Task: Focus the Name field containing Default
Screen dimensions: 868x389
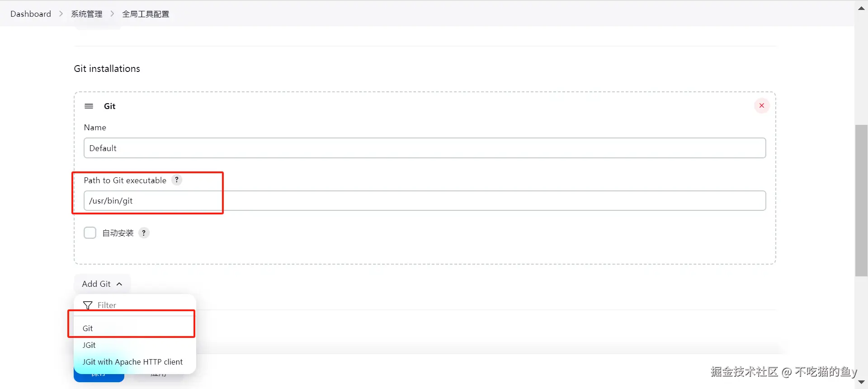Action: pos(425,148)
